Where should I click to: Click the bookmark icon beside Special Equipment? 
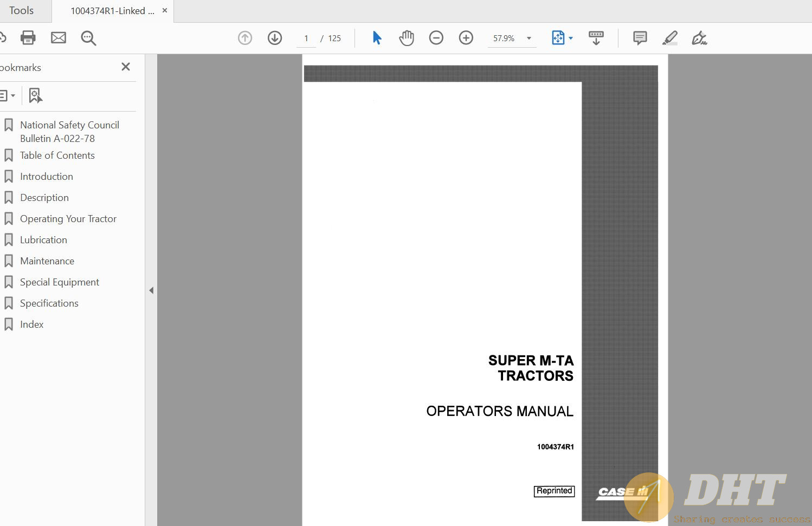tap(9, 282)
